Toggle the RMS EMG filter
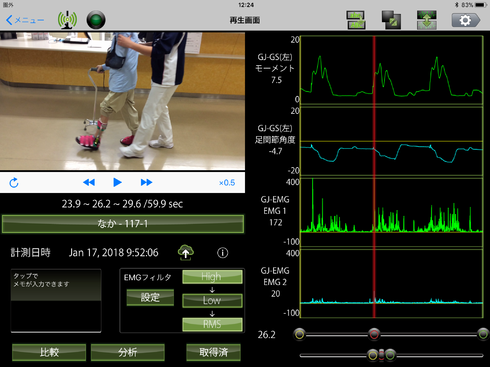490x367 pixels. [212, 324]
